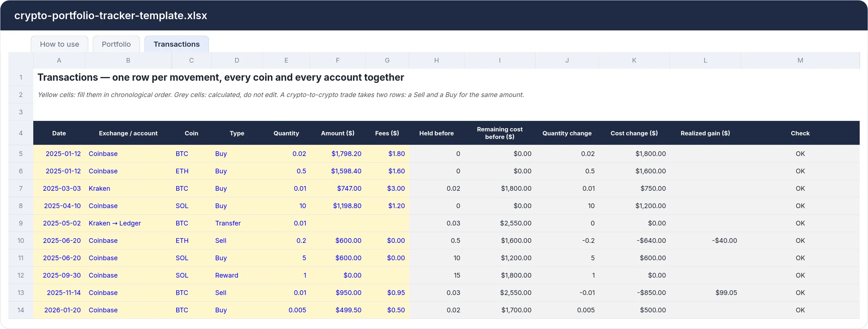Switch to the Portfolio tab

116,44
